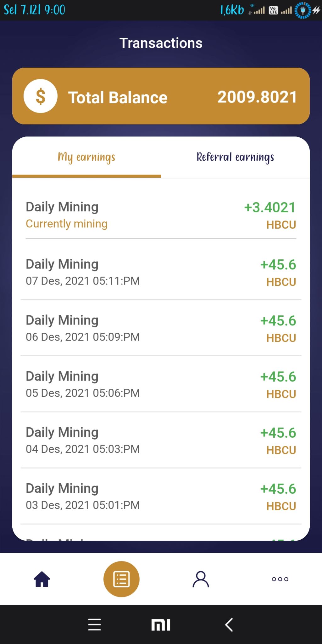Tap the Transactions page title
Image resolution: width=322 pixels, height=644 pixels.
(161, 43)
